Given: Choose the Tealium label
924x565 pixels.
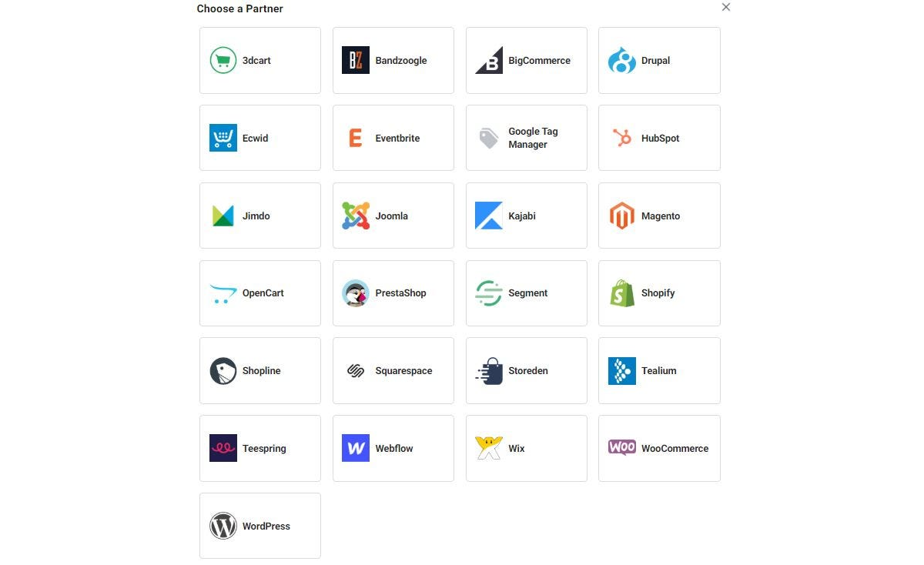Looking at the screenshot, I should (x=659, y=371).
